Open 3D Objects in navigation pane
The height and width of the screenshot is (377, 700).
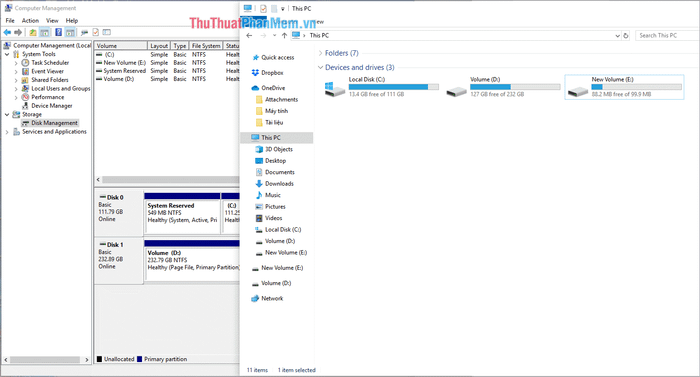pyautogui.click(x=279, y=149)
